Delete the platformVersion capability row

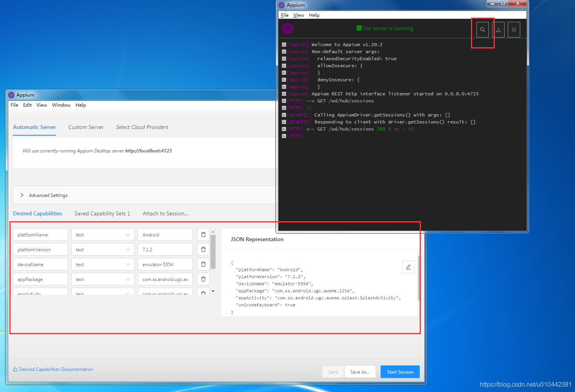(x=203, y=249)
